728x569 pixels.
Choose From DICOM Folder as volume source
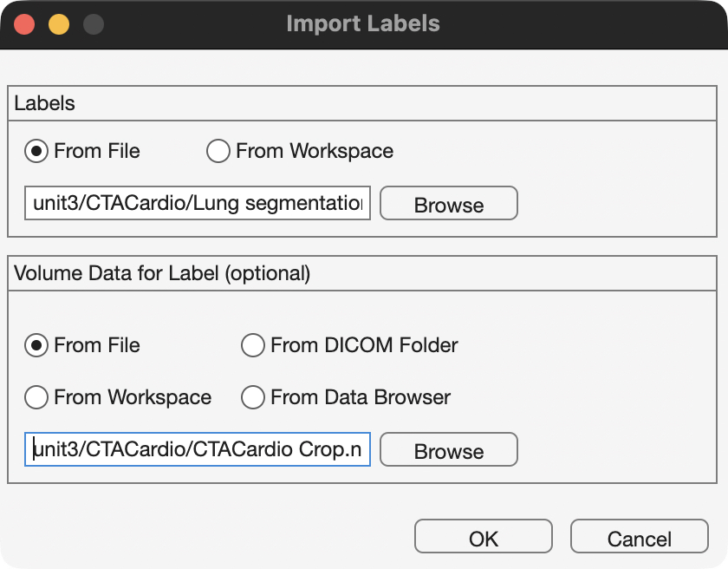point(252,345)
